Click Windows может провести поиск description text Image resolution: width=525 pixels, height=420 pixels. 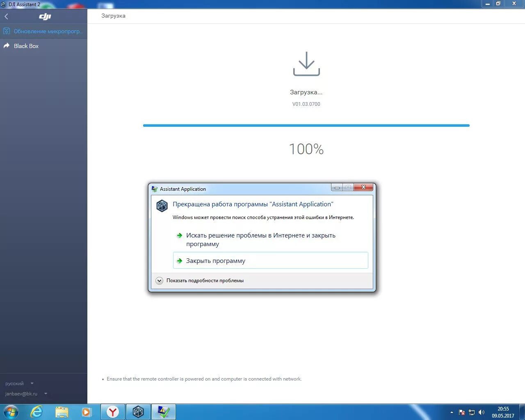pyautogui.click(x=263, y=217)
